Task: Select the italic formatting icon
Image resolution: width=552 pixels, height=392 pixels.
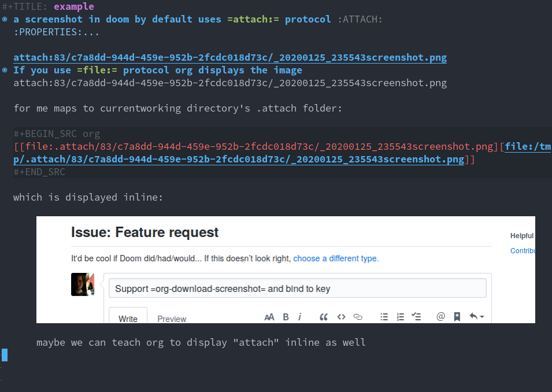Action: click(x=299, y=316)
